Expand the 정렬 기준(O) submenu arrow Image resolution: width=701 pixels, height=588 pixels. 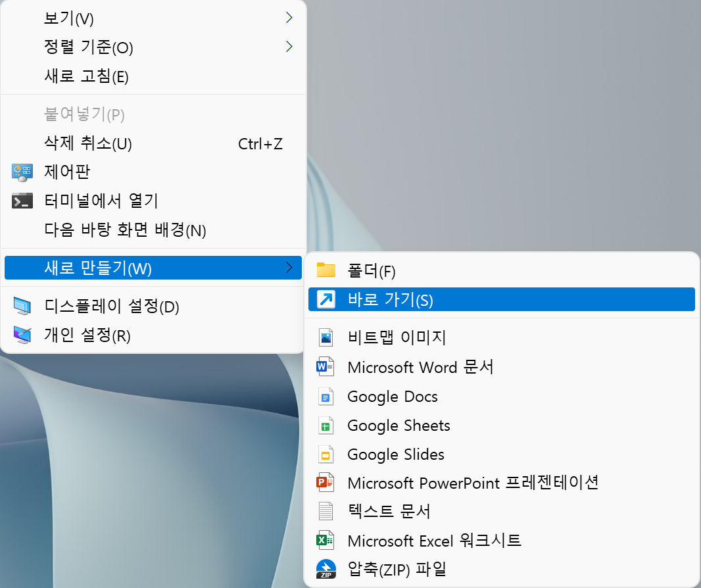coord(289,47)
